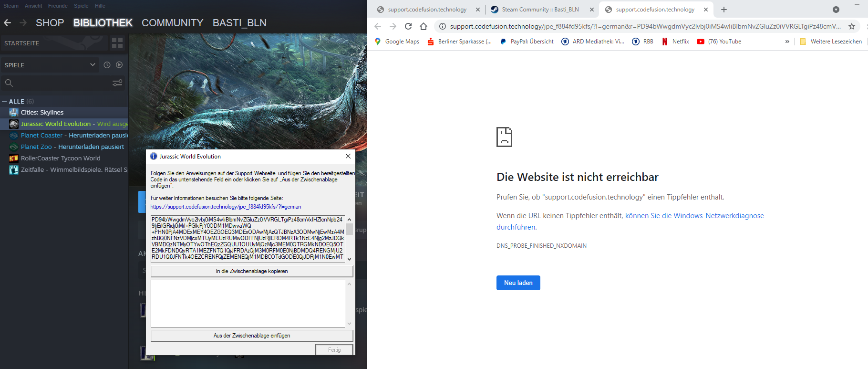868x369 pixels.
Task: Click the Zeitfalle game icon
Action: click(14, 169)
